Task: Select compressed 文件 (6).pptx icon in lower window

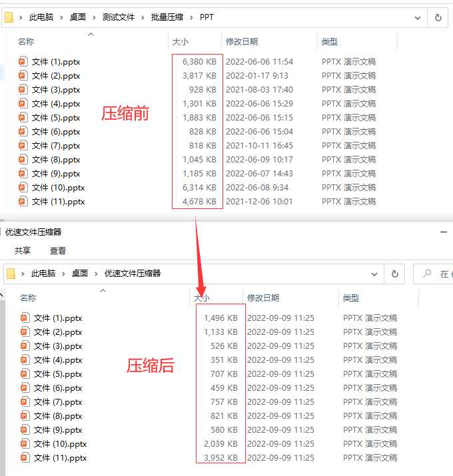Action: [x=25, y=387]
